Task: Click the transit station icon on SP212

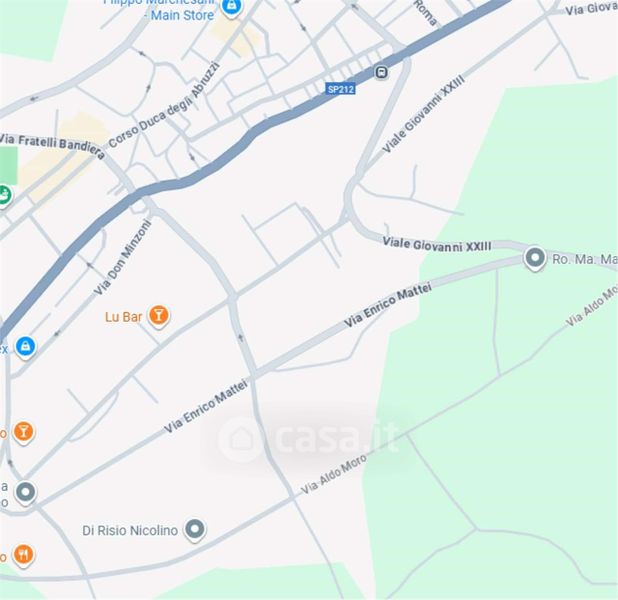Action: [381, 72]
